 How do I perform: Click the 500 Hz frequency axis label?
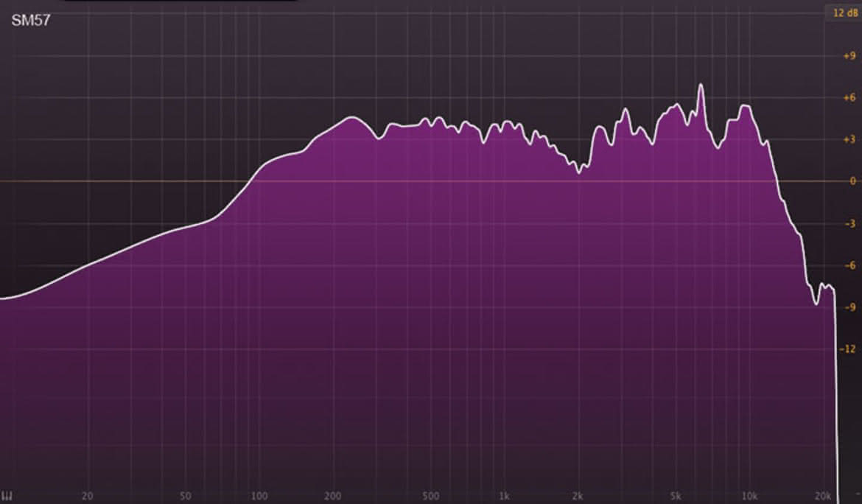(431, 497)
